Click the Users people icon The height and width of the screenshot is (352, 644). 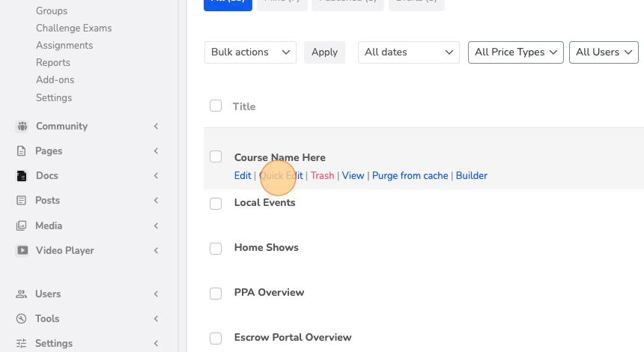(22, 294)
